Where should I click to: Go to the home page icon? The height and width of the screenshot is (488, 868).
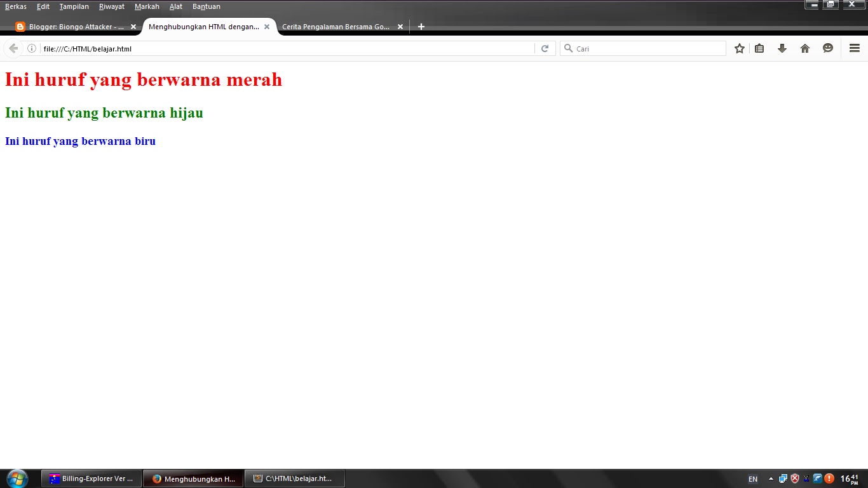pyautogui.click(x=805, y=48)
